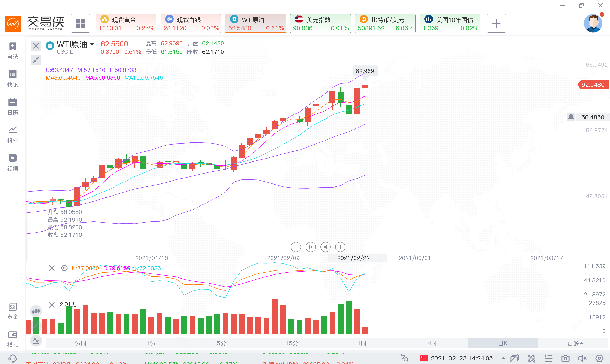Switch to the 1时 timeframe tab
610x364 pixels.
click(x=362, y=343)
